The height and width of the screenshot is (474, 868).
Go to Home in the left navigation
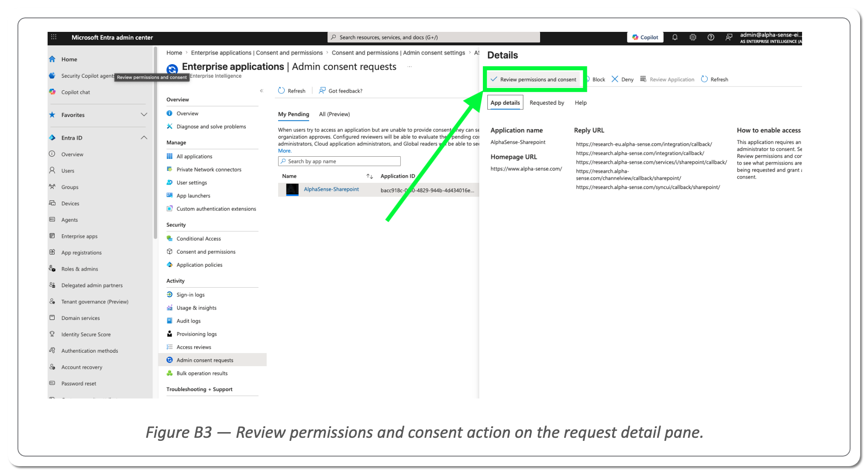pyautogui.click(x=69, y=59)
